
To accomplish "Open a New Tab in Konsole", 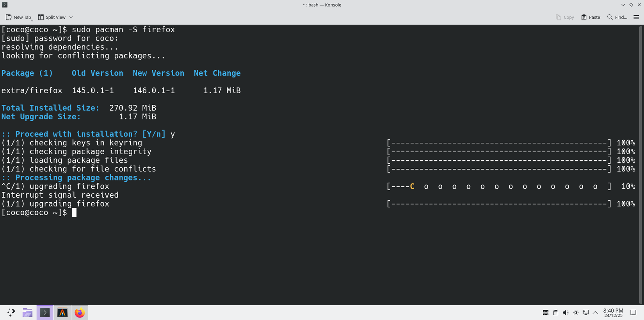I will coord(18,17).
